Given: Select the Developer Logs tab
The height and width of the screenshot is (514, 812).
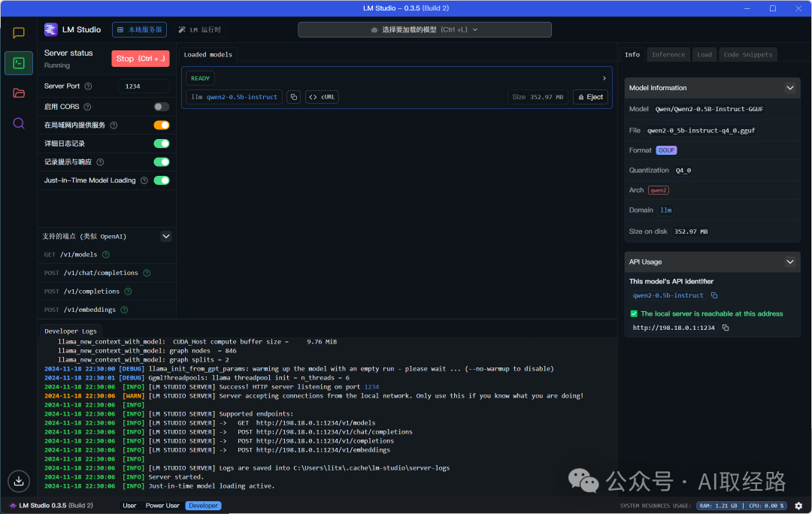Looking at the screenshot, I should click(71, 331).
